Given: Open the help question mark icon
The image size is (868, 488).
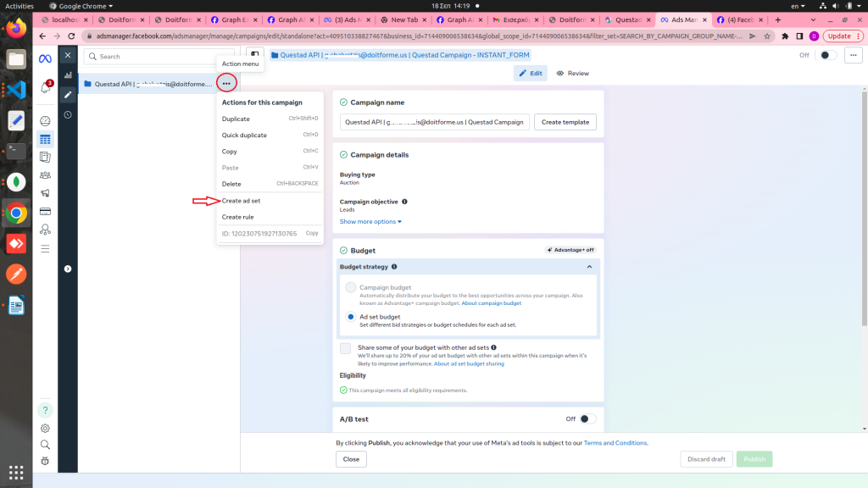Looking at the screenshot, I should coord(45,410).
